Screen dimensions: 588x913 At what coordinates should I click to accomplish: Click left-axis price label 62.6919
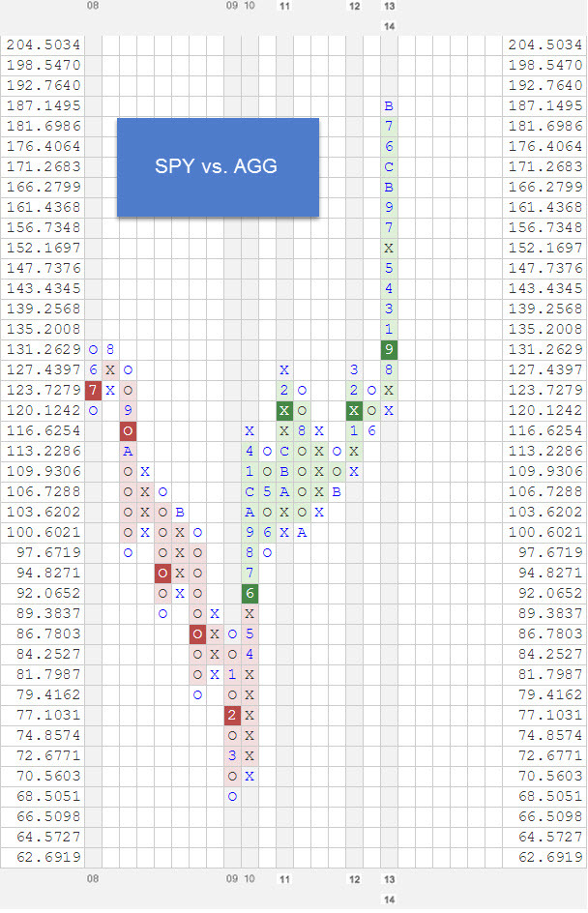49,857
